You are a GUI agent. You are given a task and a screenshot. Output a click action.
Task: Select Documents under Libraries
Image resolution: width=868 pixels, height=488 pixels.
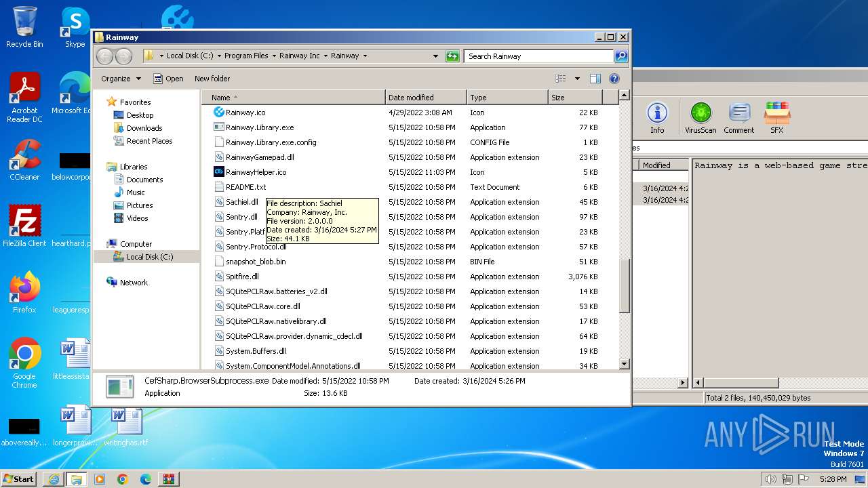(144, 180)
